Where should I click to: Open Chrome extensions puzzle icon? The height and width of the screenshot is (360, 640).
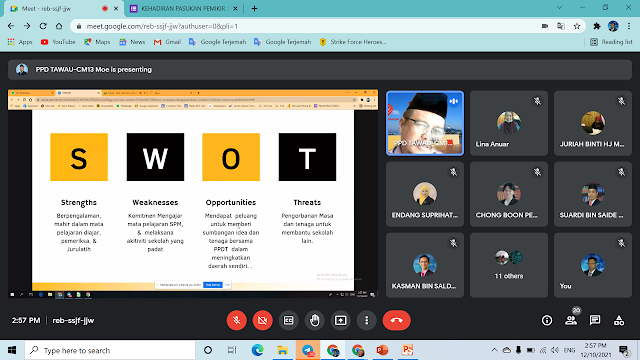click(597, 26)
